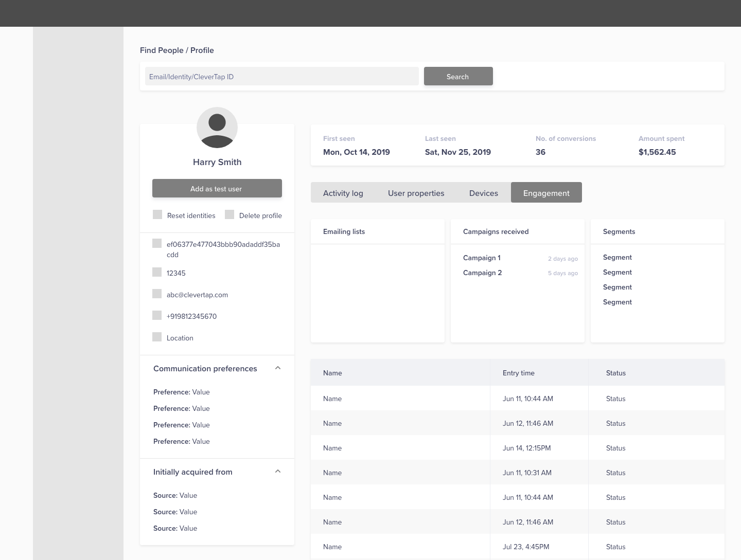
Task: Click the Add as test user button
Action: [217, 188]
